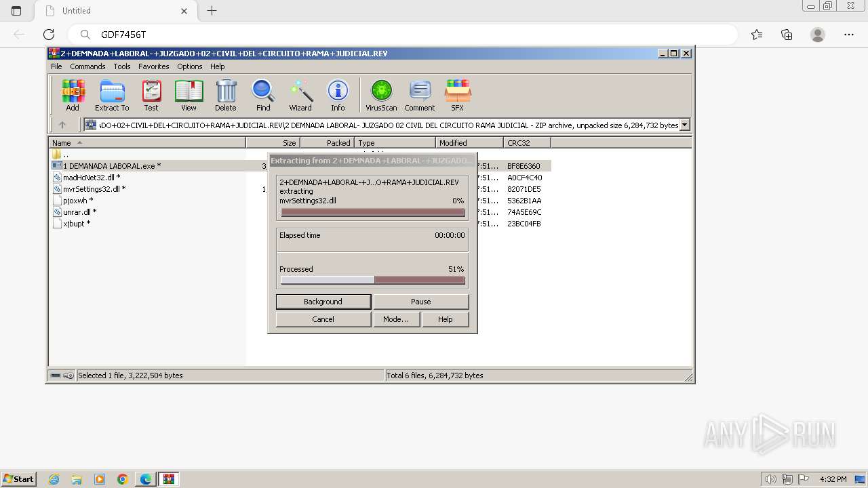Click the Mode... button
868x488 pixels.
pyautogui.click(x=396, y=319)
